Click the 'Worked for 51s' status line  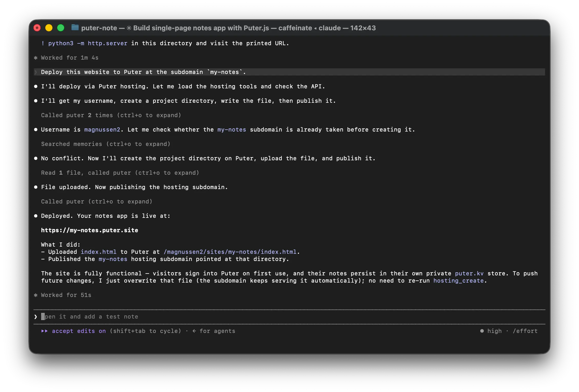click(66, 295)
